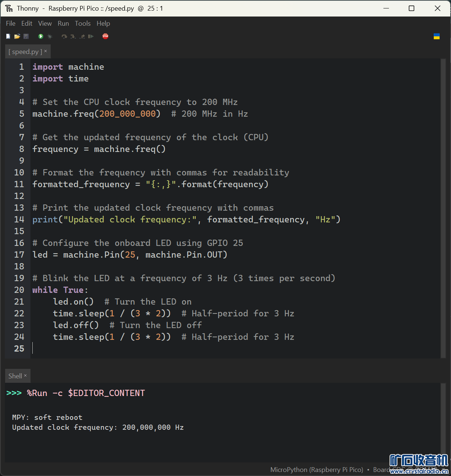Image resolution: width=451 pixels, height=476 pixels.
Task: Click the shell vertical scrollbar
Action: (x=443, y=422)
